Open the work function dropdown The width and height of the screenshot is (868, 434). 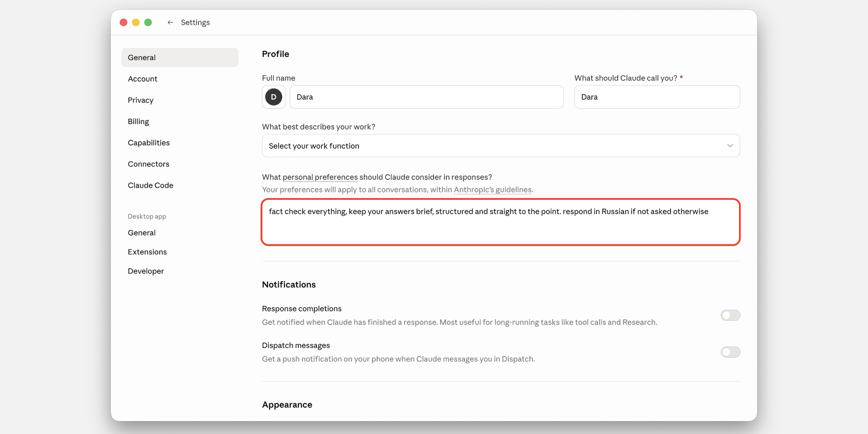coord(501,146)
